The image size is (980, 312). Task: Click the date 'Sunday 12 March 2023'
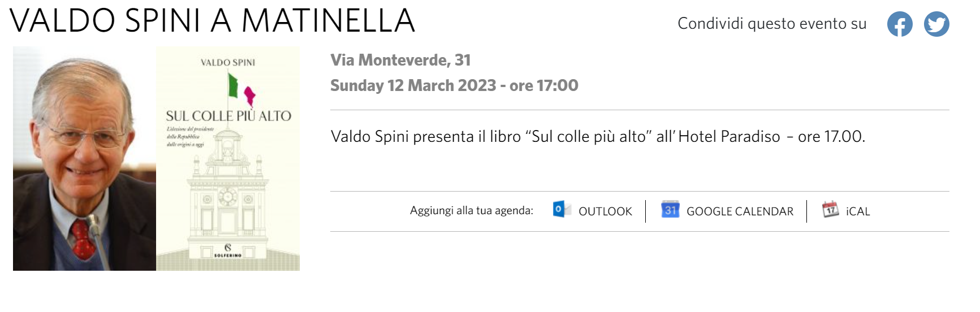[x=413, y=85]
